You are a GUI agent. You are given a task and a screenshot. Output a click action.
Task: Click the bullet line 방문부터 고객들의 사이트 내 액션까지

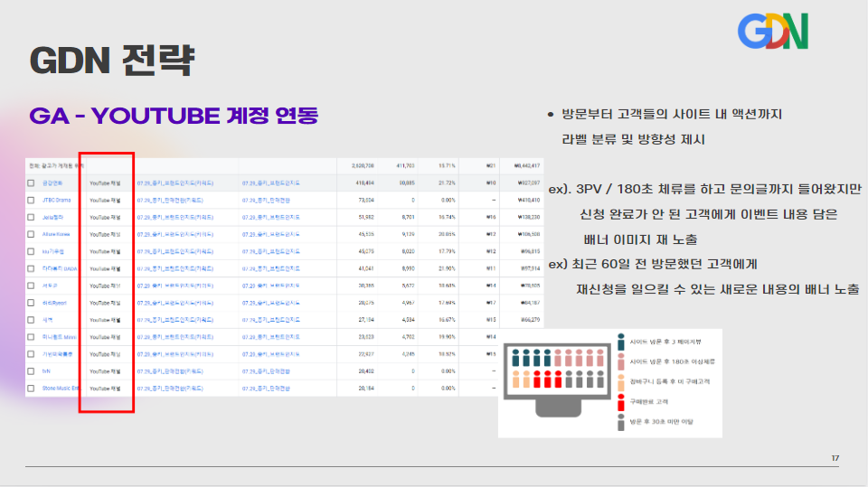tap(672, 115)
